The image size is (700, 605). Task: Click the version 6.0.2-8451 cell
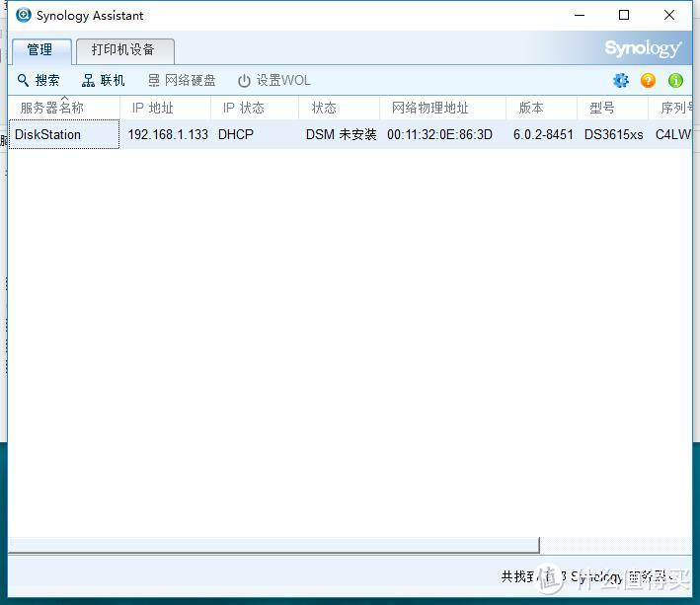click(543, 134)
